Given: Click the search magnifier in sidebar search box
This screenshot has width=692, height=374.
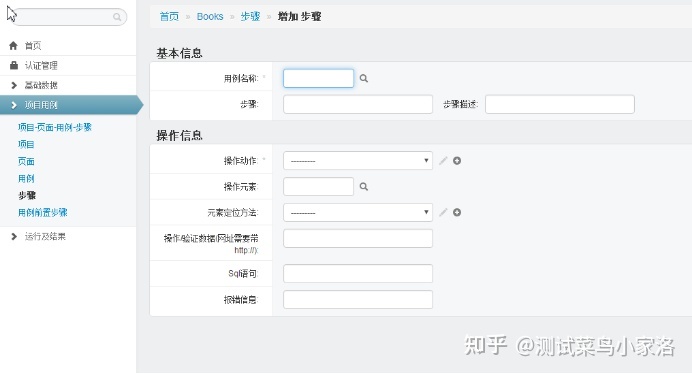Looking at the screenshot, I should coord(117,17).
